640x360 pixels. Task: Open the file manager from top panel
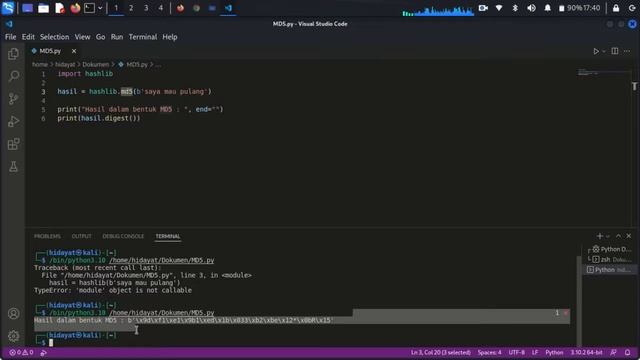click(43, 8)
